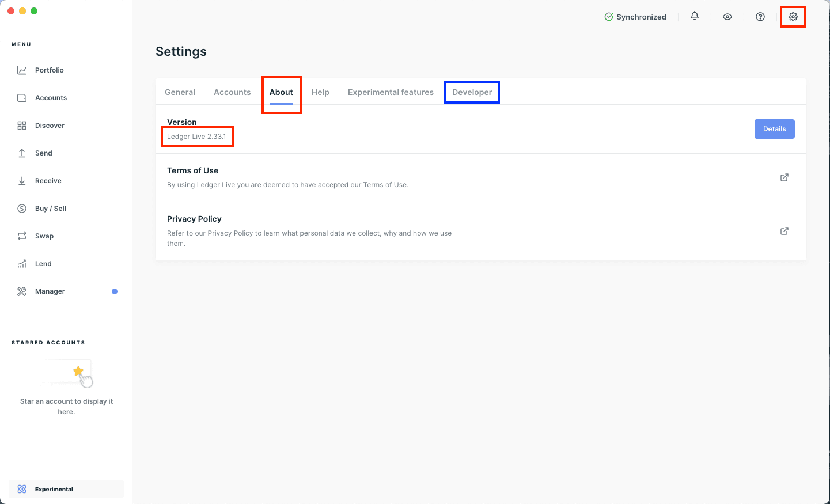Open Terms of Use external link icon
830x504 pixels.
point(784,177)
